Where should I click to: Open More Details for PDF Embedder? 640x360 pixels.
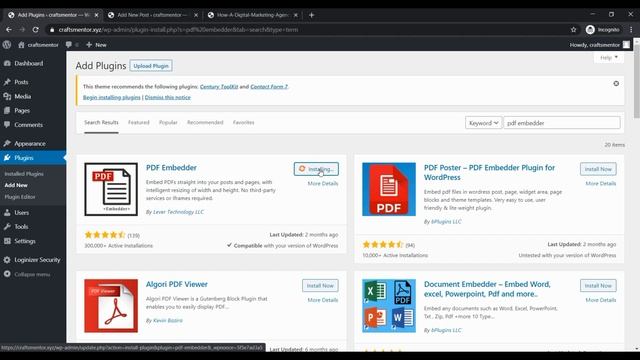pyautogui.click(x=323, y=184)
